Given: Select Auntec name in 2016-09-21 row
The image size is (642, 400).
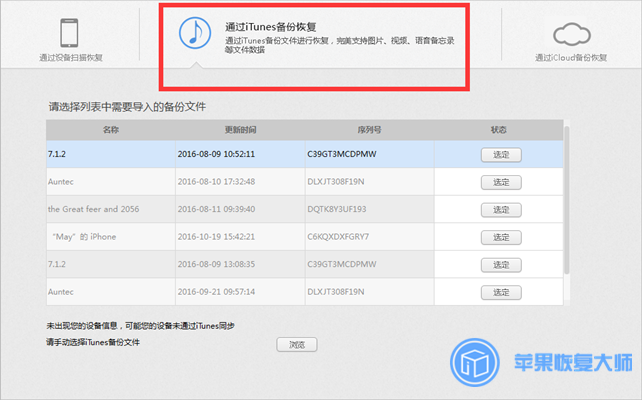Looking at the screenshot, I should tap(61, 292).
